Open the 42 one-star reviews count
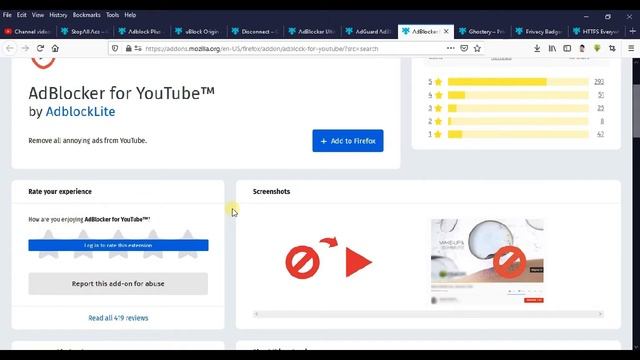This screenshot has width=640, height=360. click(600, 134)
